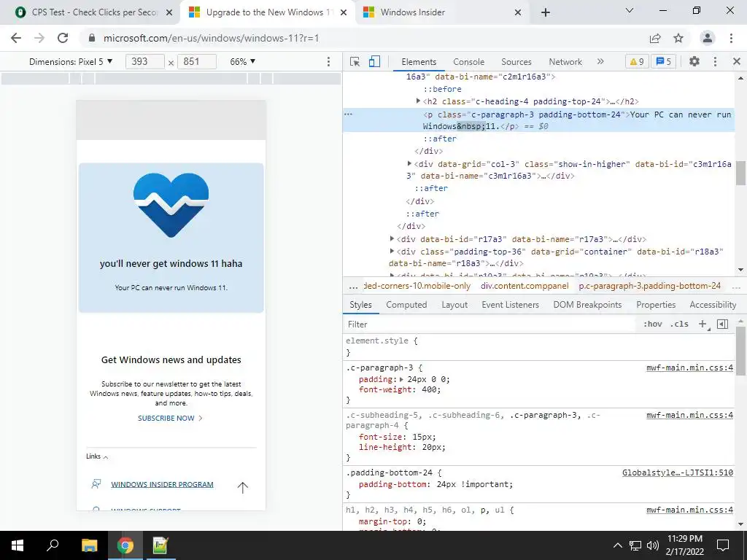Screen dimensions: 747x560
Task: Open the Dimensions: Pixel 5 dropdown
Action: tap(71, 61)
